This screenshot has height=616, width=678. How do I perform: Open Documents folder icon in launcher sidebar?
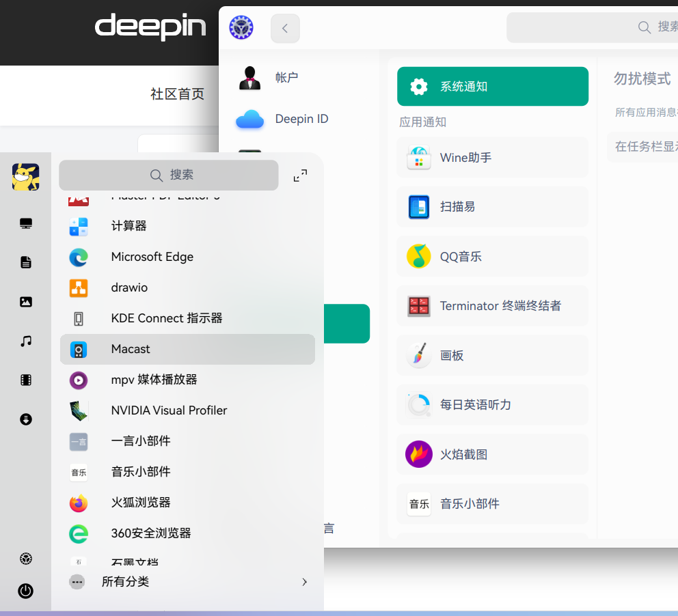[26, 262]
